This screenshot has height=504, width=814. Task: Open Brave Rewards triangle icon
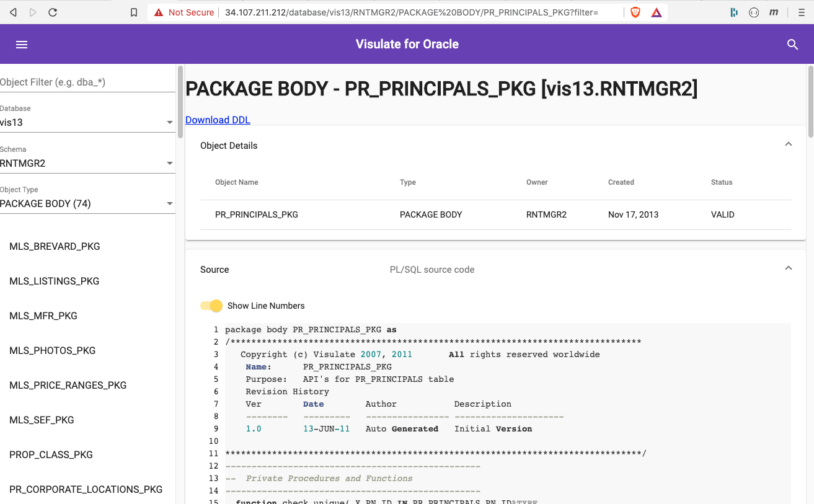[x=656, y=12]
